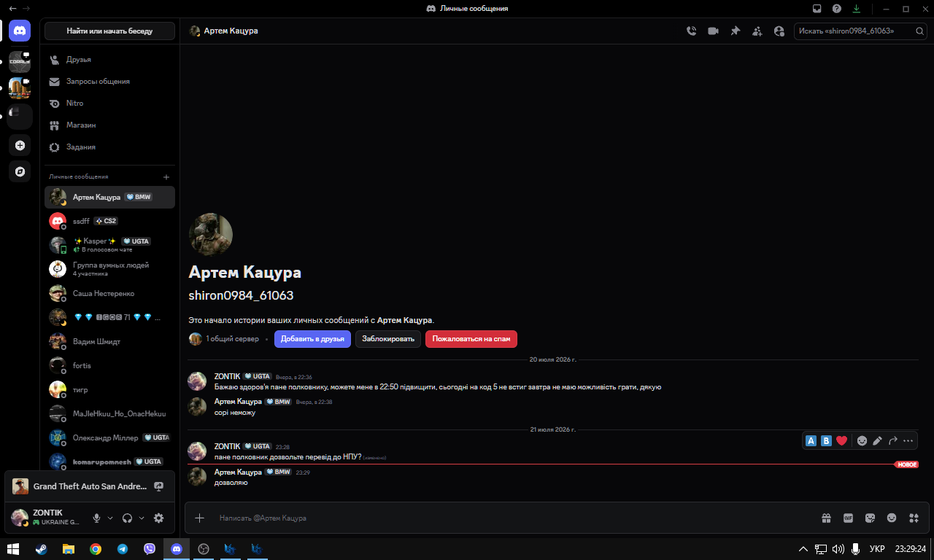Open DM with Олександр Міллер
This screenshot has width=934, height=560.
pyautogui.click(x=109, y=437)
